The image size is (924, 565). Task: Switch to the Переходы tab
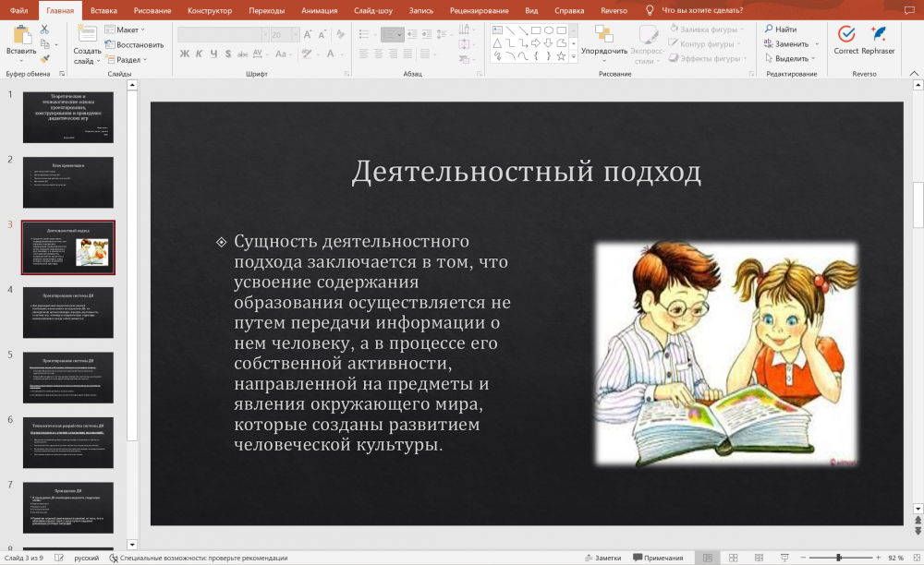266,10
